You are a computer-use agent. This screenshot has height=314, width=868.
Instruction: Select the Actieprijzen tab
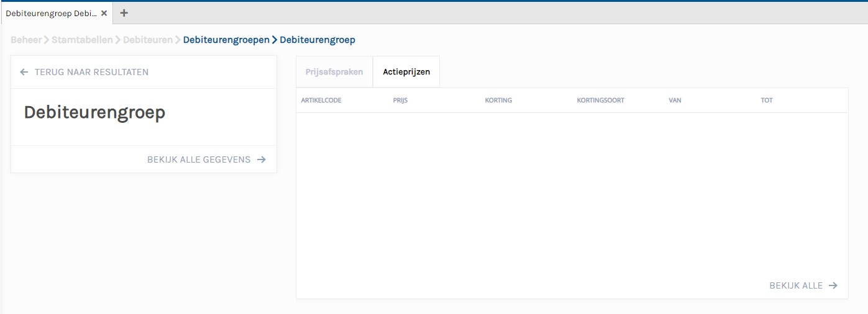click(x=406, y=72)
